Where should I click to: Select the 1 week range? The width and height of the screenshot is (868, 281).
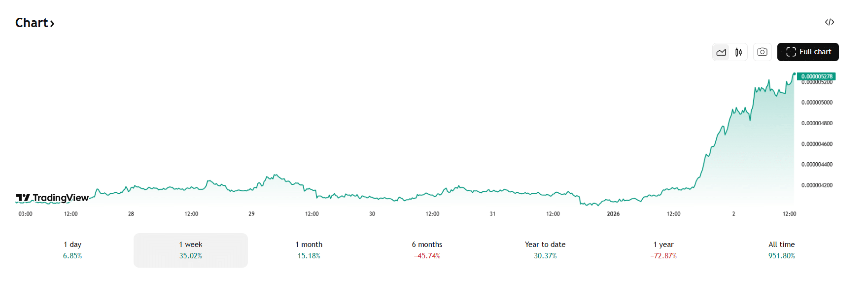[191, 250]
